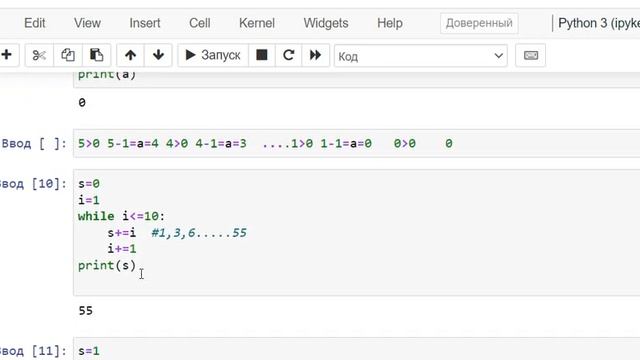Open the Widgets menu
This screenshot has height=360, width=640.
(326, 23)
